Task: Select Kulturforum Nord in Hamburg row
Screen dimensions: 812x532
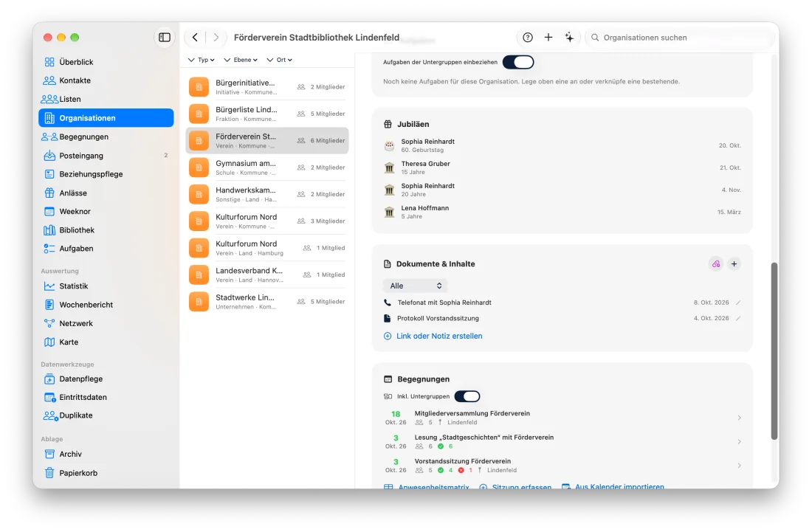Action: tap(267, 248)
